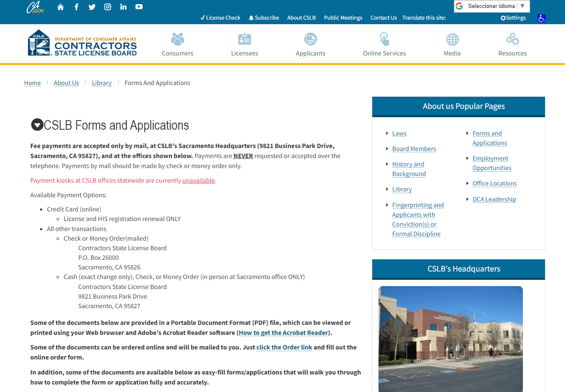Open the LinkedIn social icon

(x=124, y=7)
